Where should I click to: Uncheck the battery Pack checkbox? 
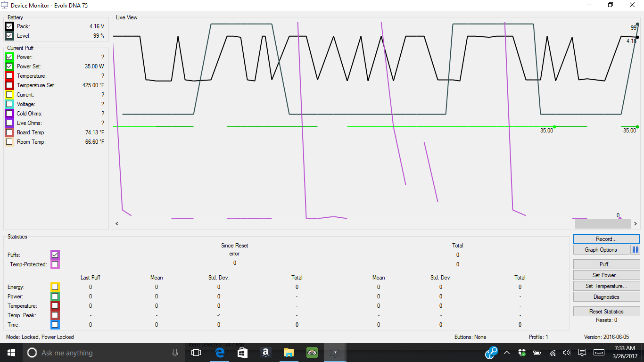coord(9,26)
